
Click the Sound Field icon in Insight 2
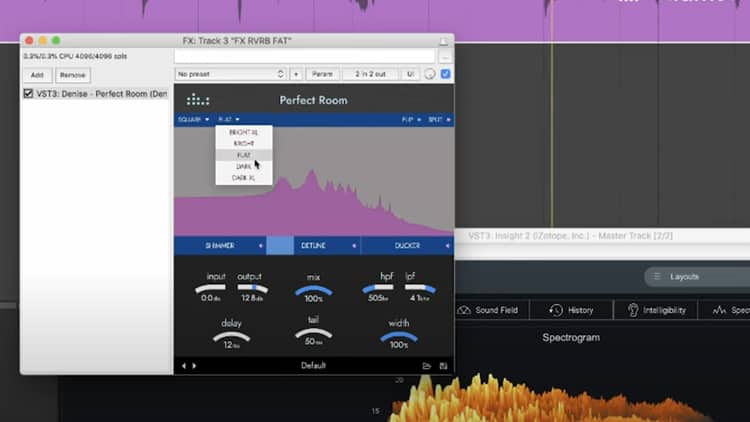coord(464,310)
